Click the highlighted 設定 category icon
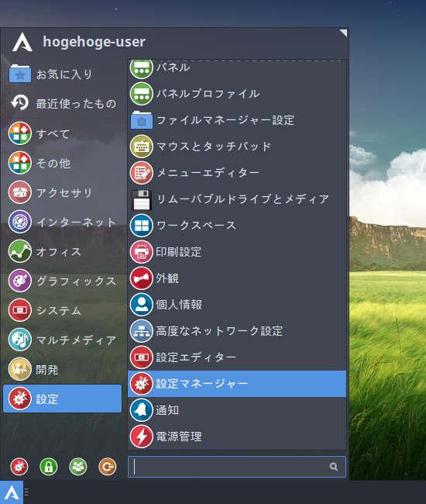Screen dimensions: 426x504 [20, 399]
